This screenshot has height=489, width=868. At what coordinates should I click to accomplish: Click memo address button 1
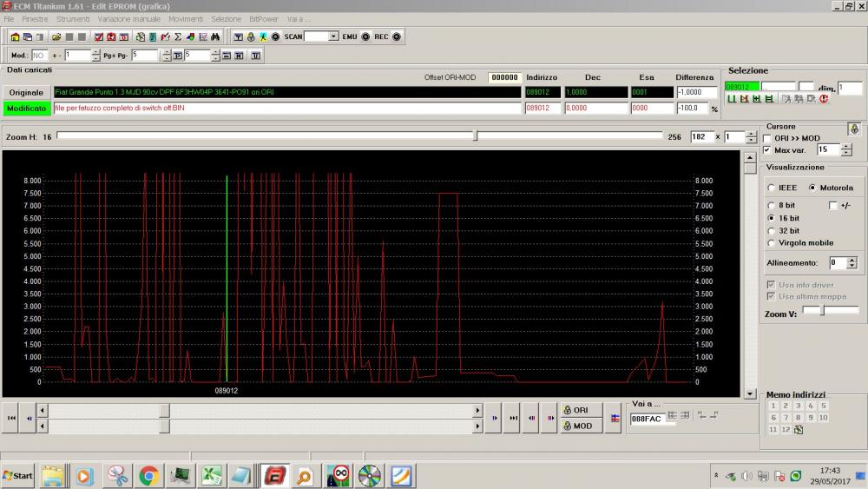click(773, 406)
